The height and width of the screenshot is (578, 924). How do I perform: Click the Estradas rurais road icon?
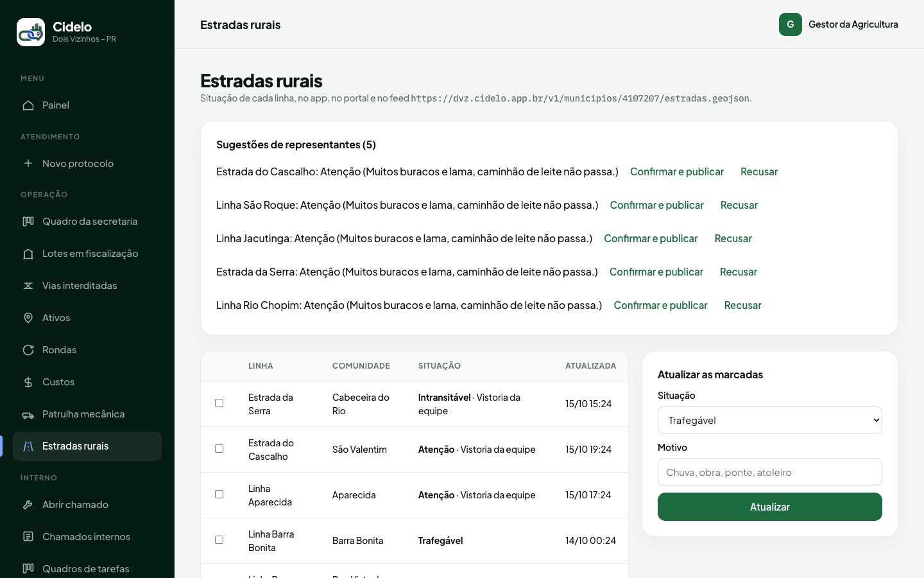point(28,446)
